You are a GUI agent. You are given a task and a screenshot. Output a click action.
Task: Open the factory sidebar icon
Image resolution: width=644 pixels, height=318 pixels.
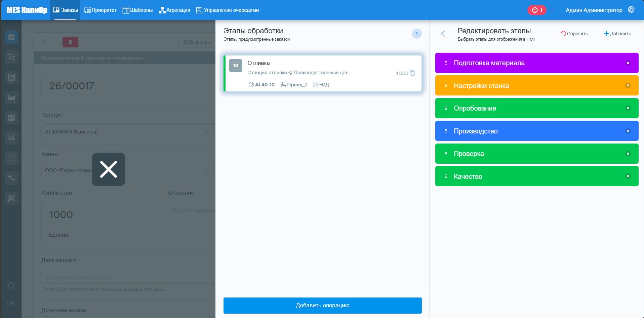pyautogui.click(x=11, y=77)
